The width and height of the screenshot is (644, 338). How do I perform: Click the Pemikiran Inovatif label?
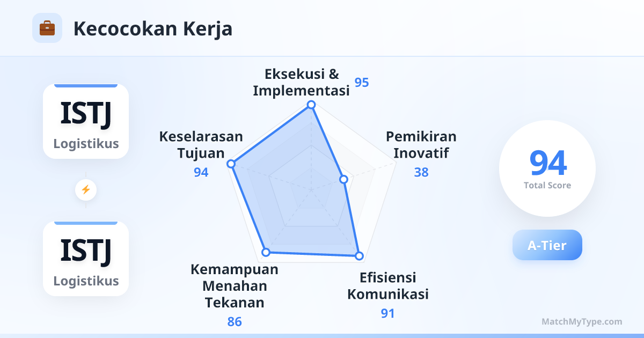[x=421, y=144]
